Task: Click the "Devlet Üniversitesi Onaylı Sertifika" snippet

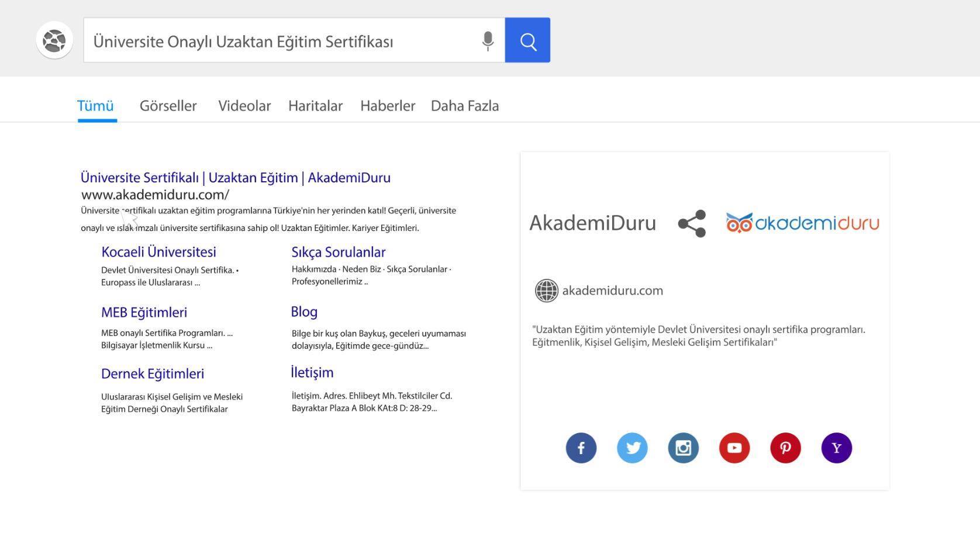Action: click(x=170, y=276)
